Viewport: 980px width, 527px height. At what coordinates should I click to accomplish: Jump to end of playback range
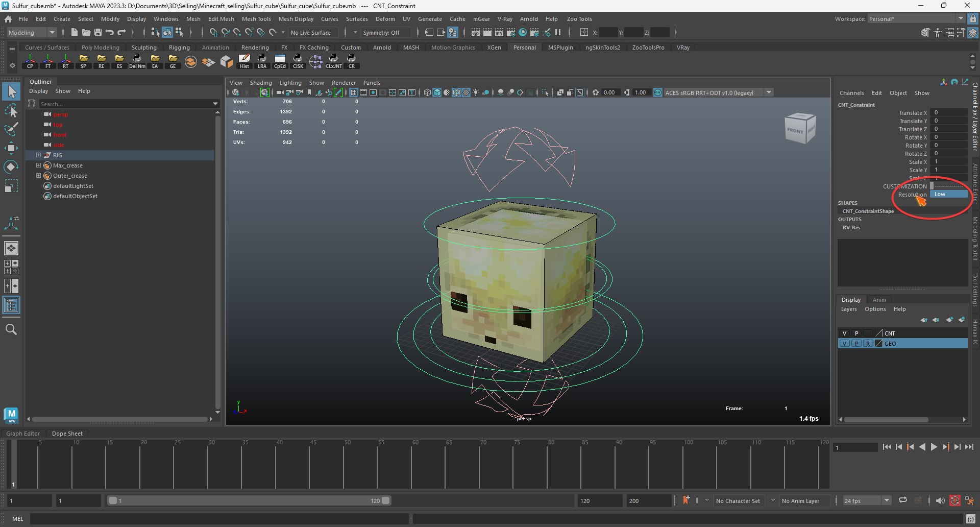tap(969, 447)
